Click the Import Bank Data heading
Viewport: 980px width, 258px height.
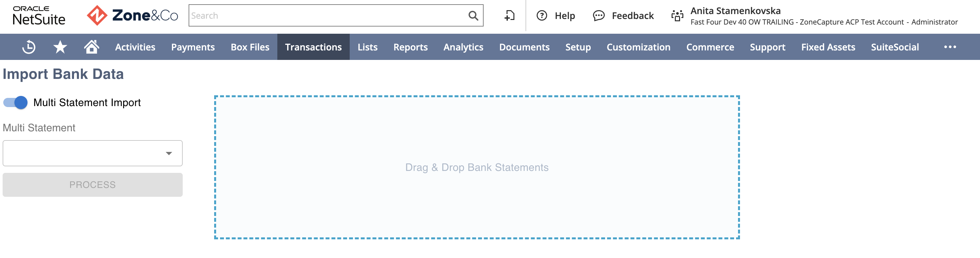point(63,74)
